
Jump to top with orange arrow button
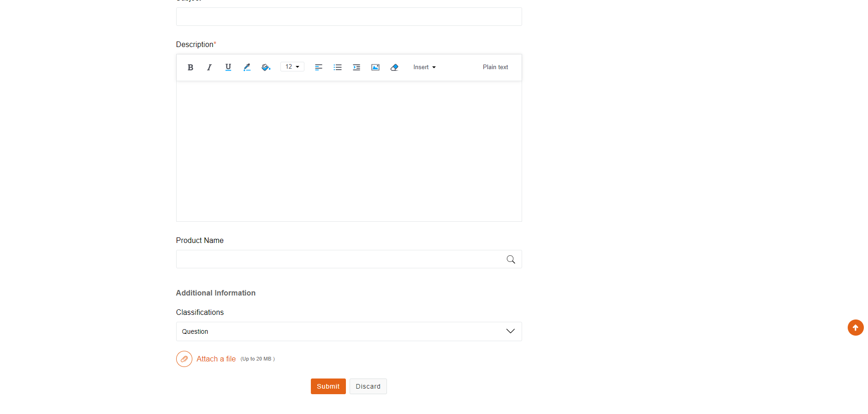[856, 327]
